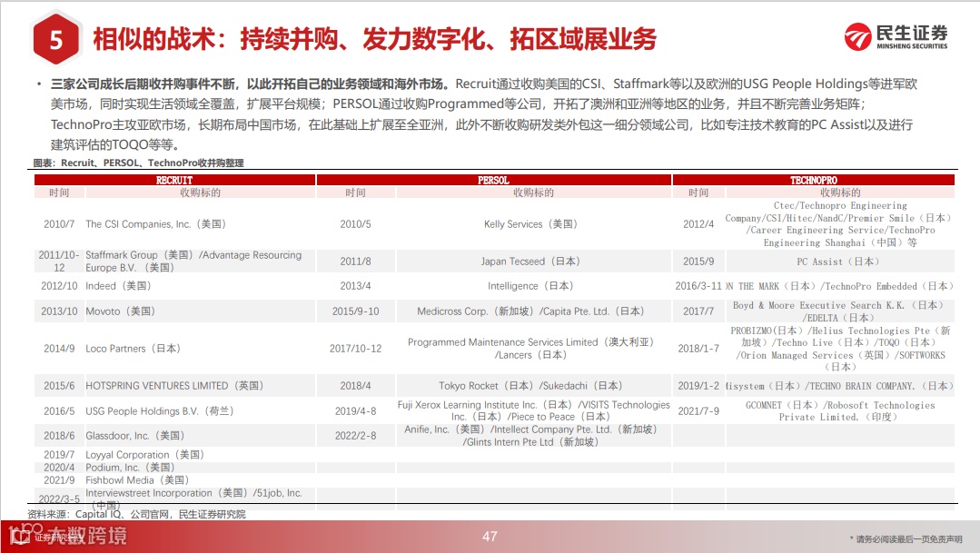980x553 pixels.
Task: Click the red hexagon number 5 badge
Action: (55, 39)
